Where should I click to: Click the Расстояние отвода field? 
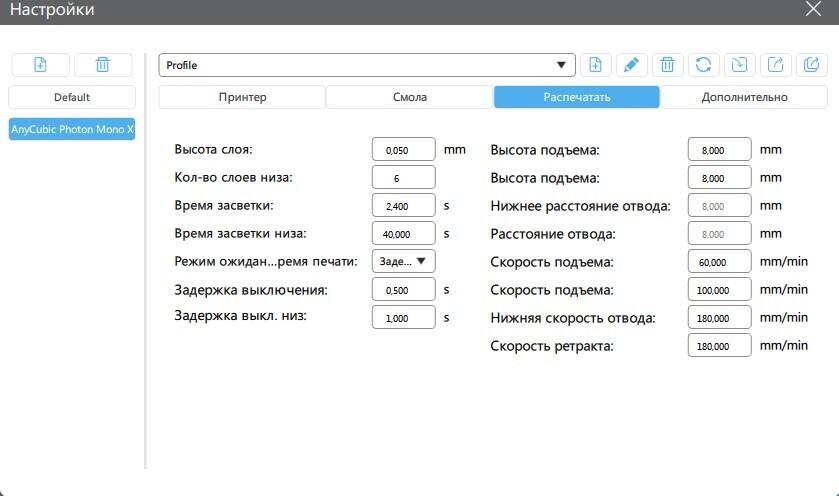click(x=720, y=234)
